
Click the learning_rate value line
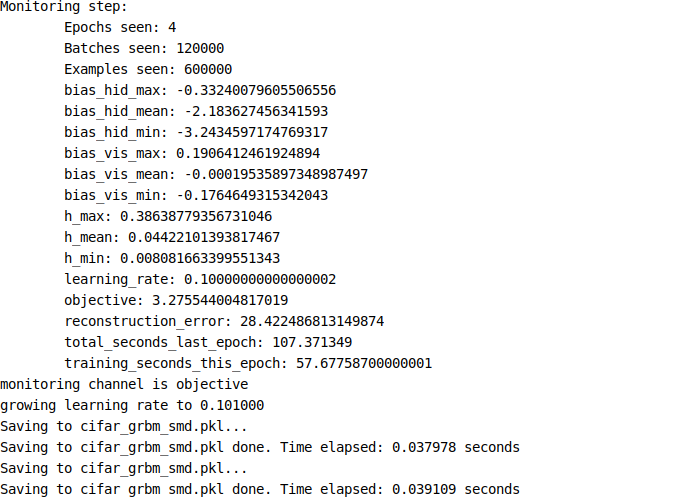[x=200, y=279]
